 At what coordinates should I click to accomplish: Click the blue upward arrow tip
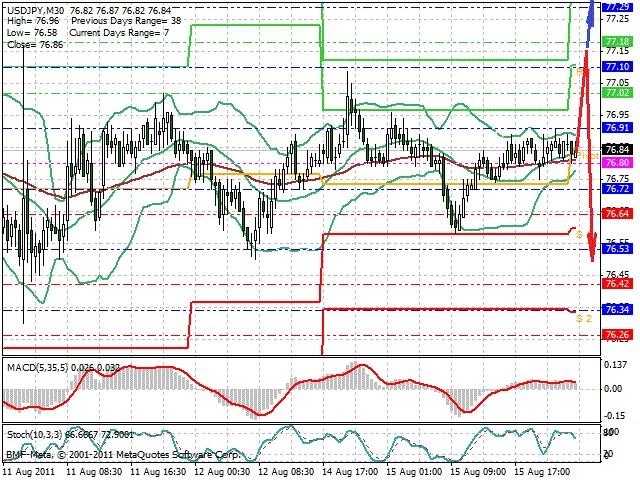tap(593, 4)
